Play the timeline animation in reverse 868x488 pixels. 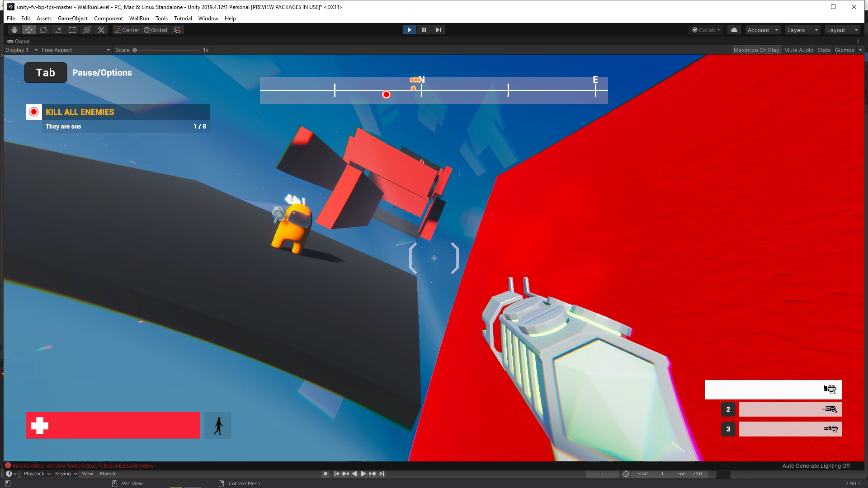click(x=354, y=474)
